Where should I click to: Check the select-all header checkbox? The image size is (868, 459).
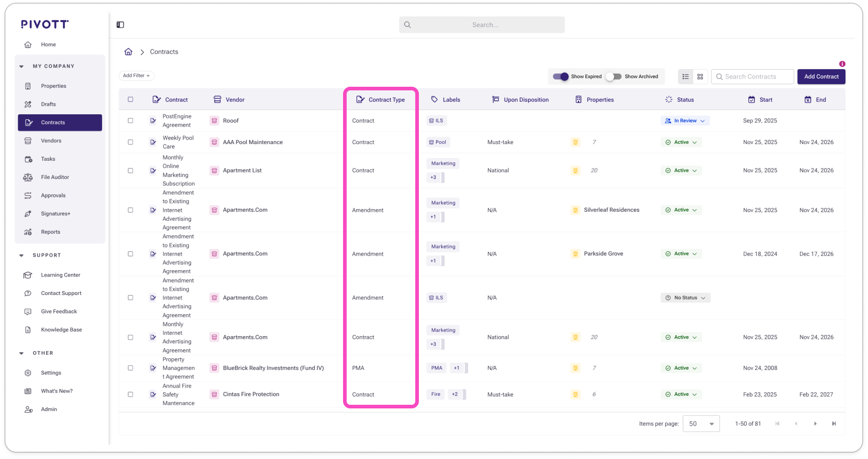click(130, 99)
